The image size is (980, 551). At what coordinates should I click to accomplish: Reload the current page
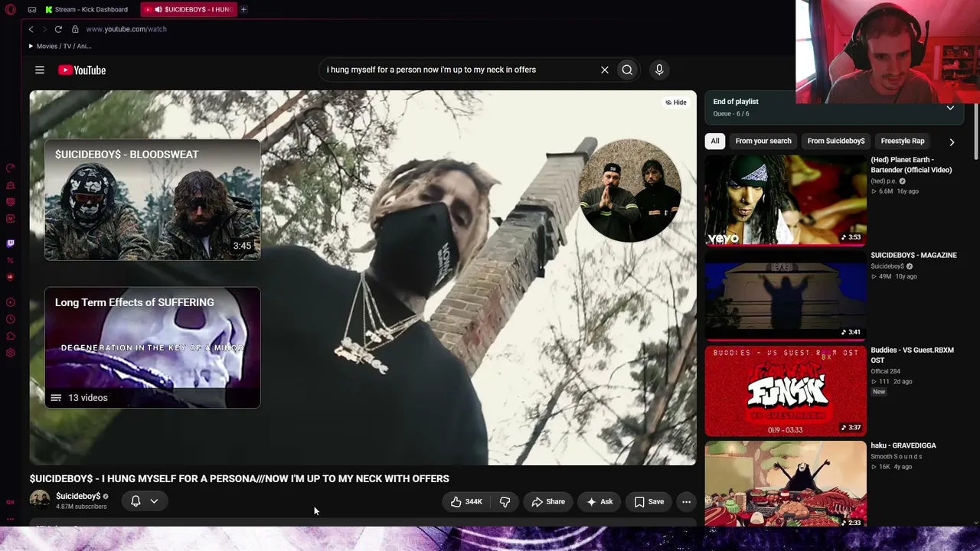[x=58, y=29]
